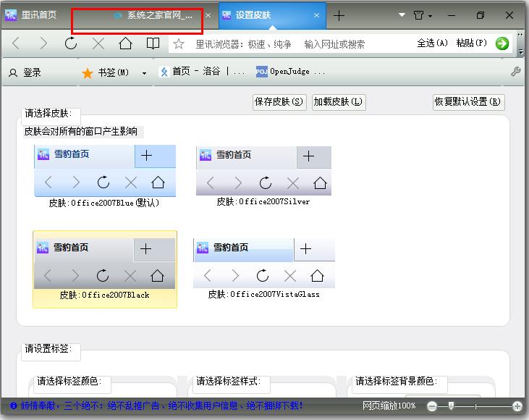The image size is (529, 420).
Task: Adjust the page zoom slider handle
Action: (x=451, y=406)
